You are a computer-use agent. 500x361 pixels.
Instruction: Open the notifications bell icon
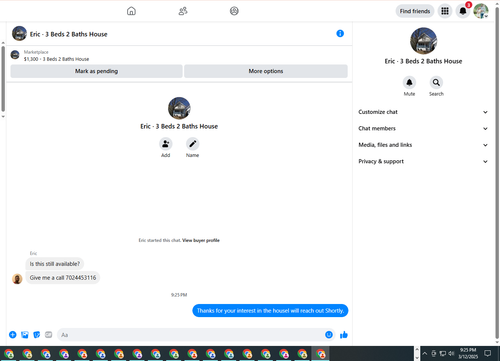pos(463,11)
